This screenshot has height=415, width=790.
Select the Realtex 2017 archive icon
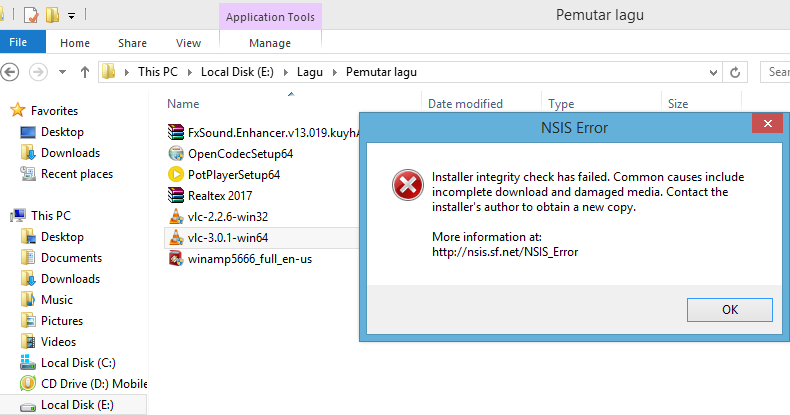(176, 195)
